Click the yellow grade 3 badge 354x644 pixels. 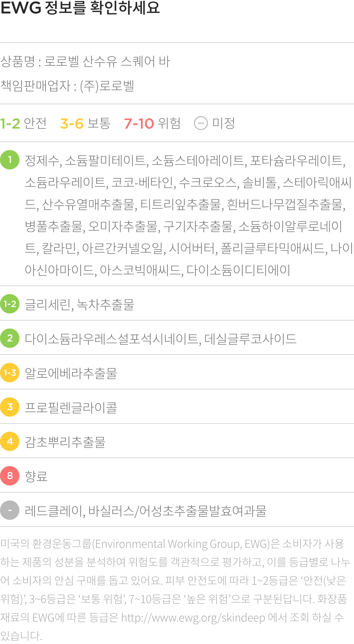(x=10, y=407)
